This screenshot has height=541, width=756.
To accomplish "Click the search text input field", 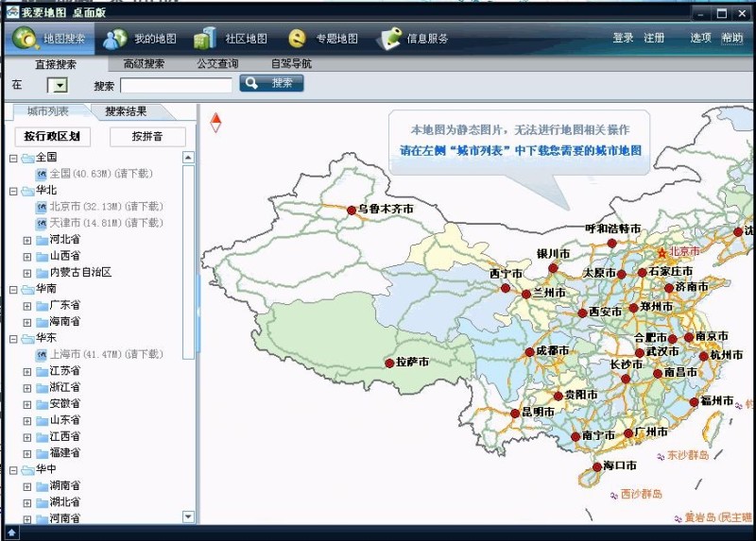I will pyautogui.click(x=176, y=85).
